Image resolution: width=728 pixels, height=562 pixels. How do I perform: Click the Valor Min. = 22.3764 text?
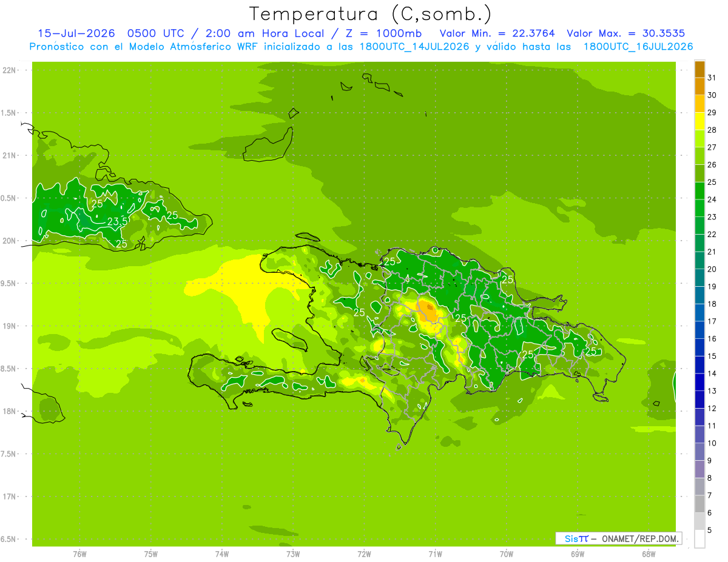497,33
